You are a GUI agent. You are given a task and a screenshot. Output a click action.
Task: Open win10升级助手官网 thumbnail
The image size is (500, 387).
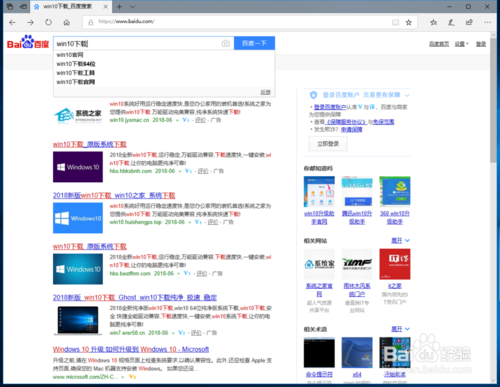(319, 192)
